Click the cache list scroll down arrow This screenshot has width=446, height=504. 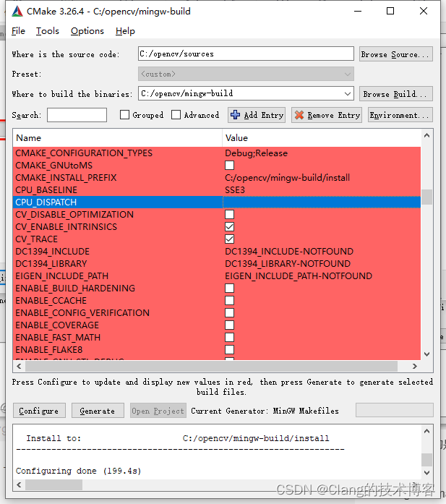tap(426, 354)
